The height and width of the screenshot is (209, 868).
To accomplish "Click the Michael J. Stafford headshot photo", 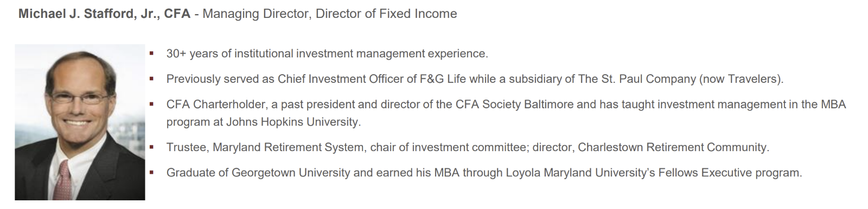I will coord(80,122).
